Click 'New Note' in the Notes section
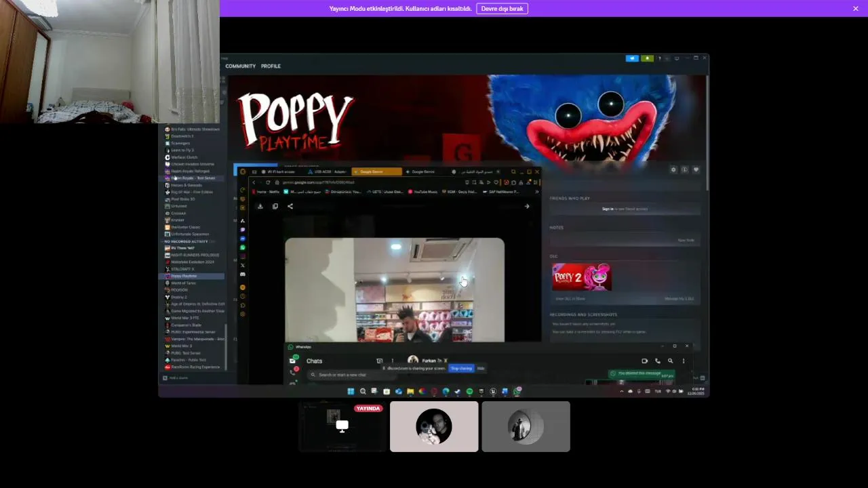 pos(686,241)
